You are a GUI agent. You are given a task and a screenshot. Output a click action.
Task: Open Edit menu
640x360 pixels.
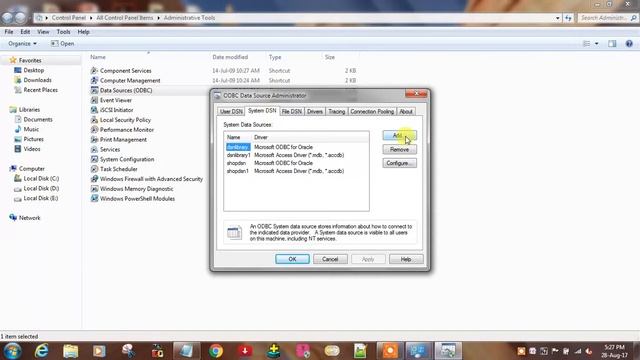(x=25, y=31)
